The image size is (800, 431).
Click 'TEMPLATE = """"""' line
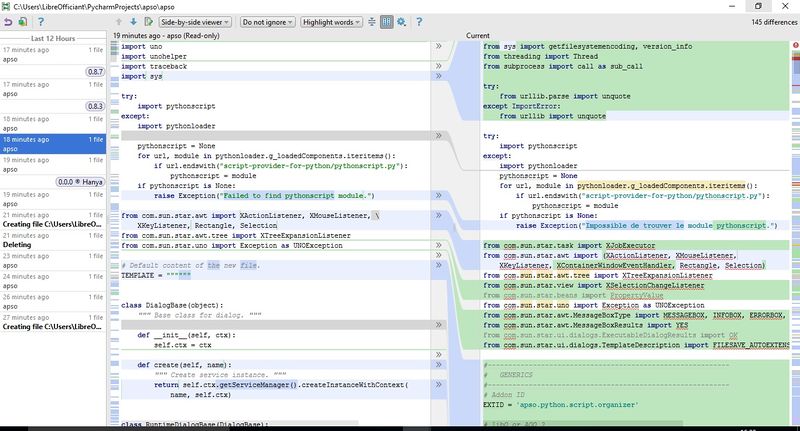point(156,275)
